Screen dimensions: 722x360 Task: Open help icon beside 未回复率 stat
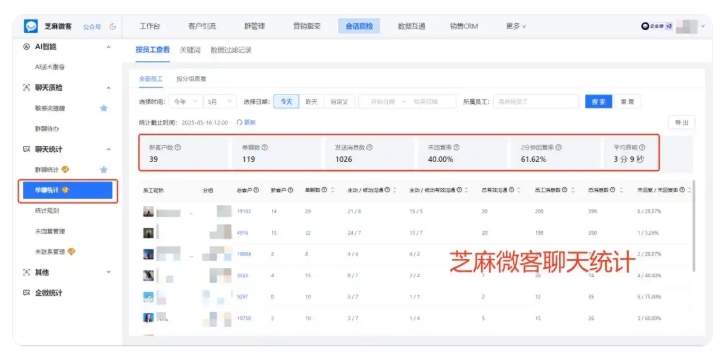[x=456, y=148]
